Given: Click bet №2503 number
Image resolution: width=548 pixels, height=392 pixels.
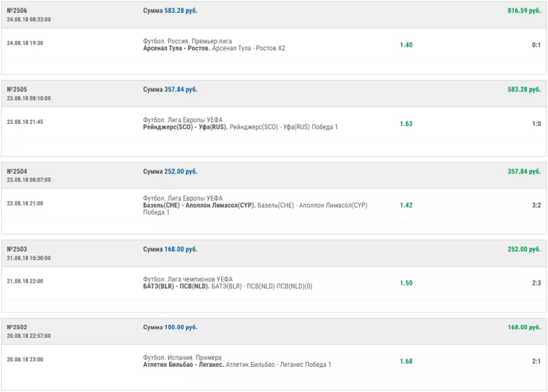Looking at the screenshot, I should click(x=17, y=249).
